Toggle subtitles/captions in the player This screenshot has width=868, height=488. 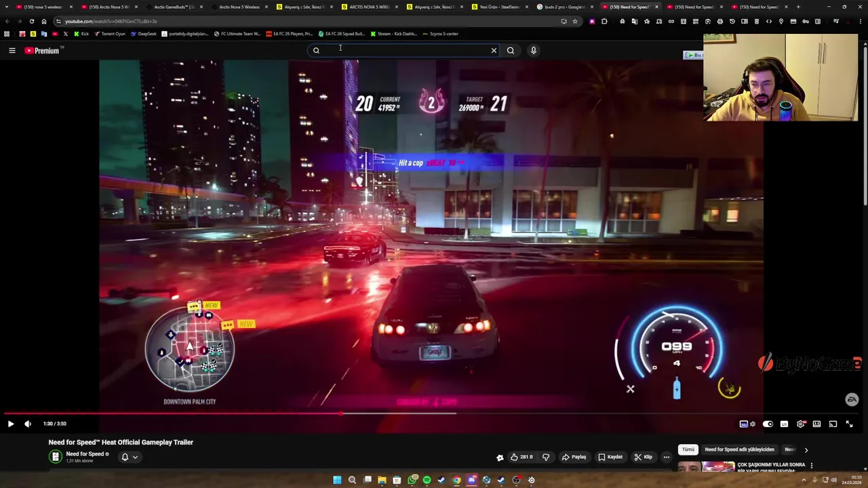784,424
